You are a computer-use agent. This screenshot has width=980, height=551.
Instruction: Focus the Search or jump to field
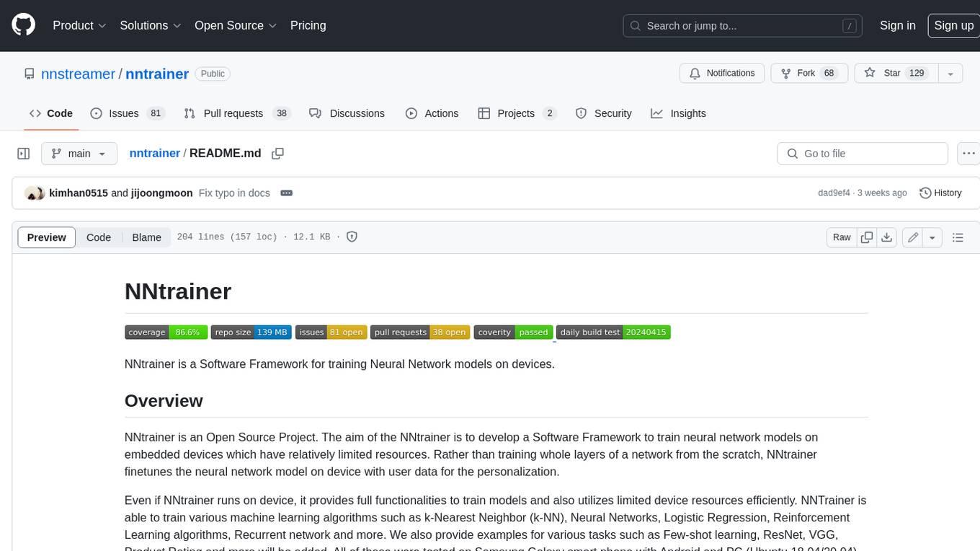click(743, 25)
